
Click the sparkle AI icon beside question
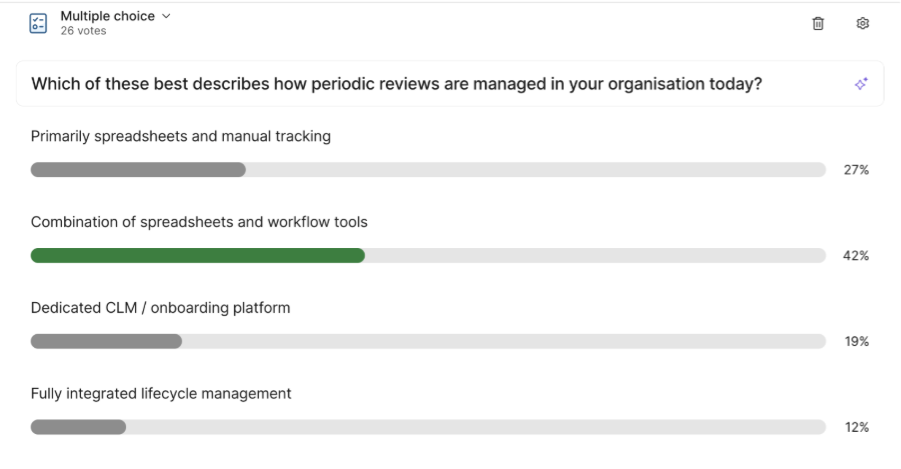click(x=861, y=84)
